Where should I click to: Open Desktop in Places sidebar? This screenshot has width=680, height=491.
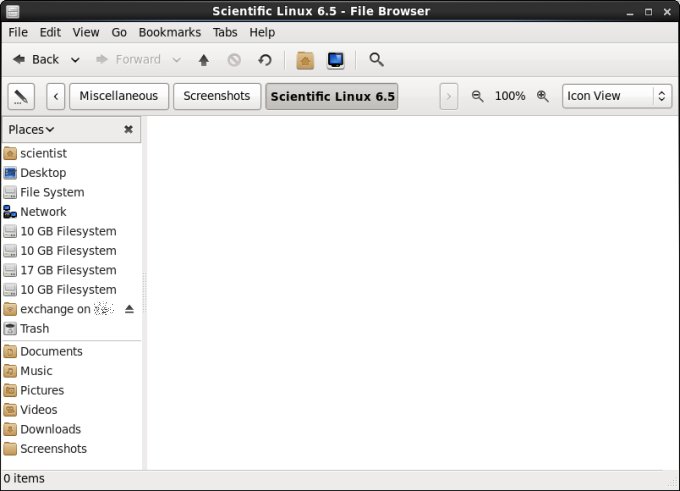point(72,173)
